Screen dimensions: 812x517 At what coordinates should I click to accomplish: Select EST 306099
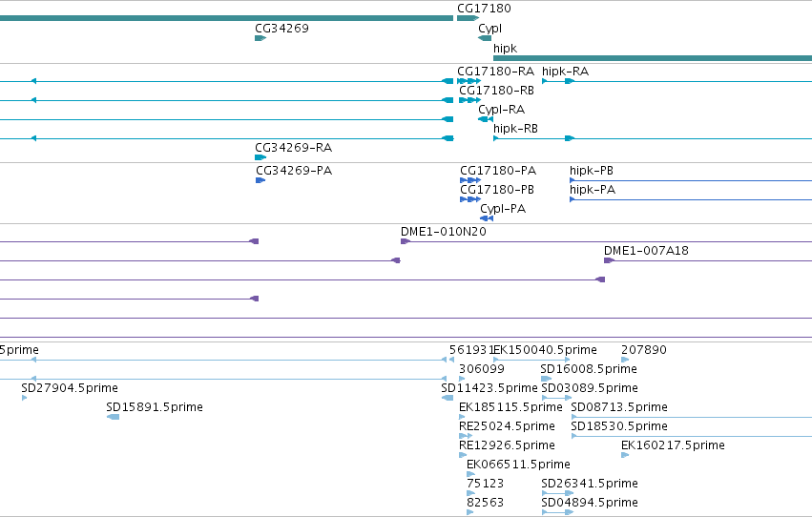(482, 369)
